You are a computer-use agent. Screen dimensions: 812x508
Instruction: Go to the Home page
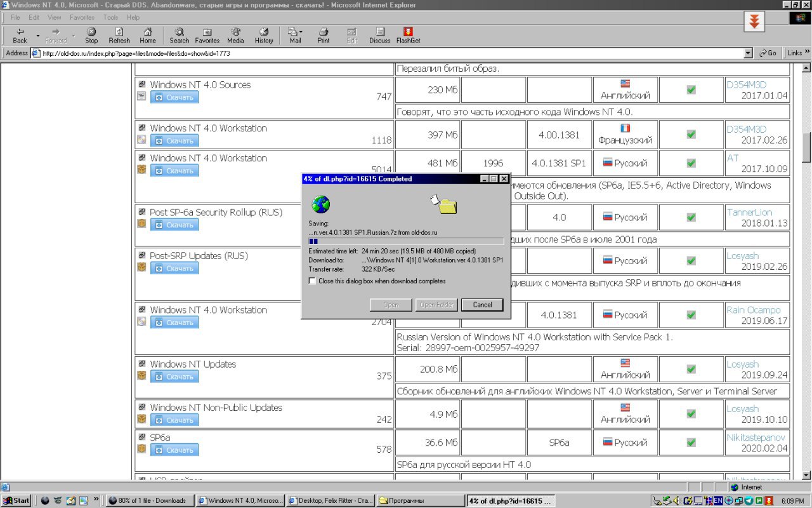[148, 36]
